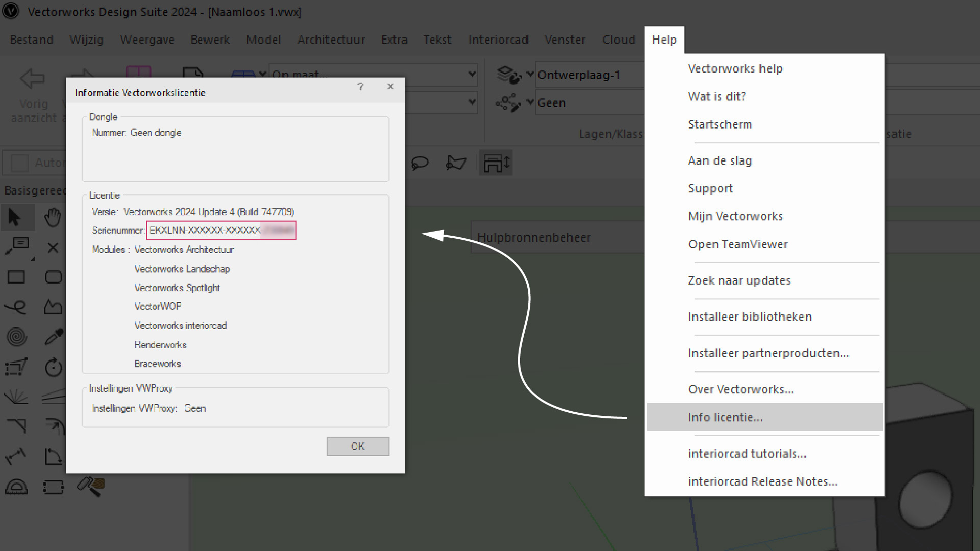This screenshot has height=551, width=980.
Task: Click the Vorig aanzicht back arrow
Action: point(32,79)
